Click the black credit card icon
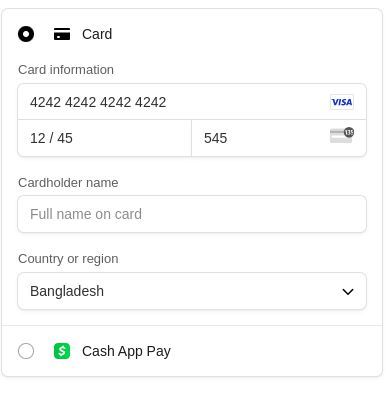Screen dimensions: 386x396 click(62, 34)
